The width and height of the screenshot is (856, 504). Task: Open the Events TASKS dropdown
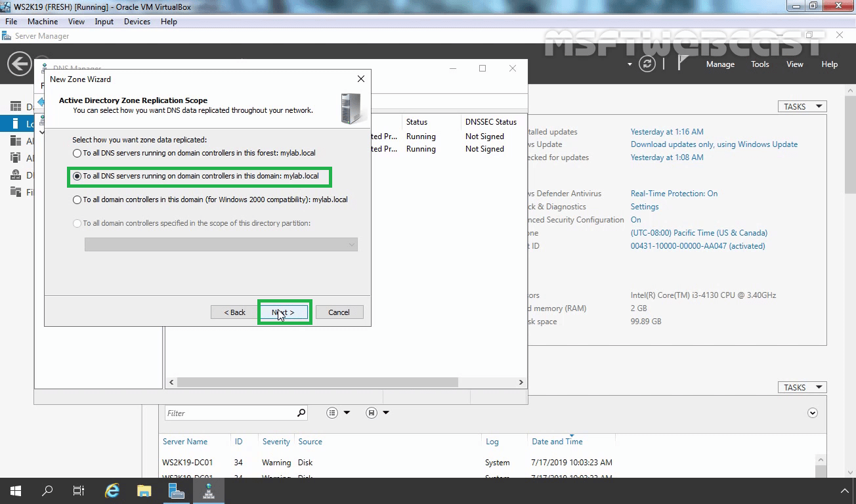coord(802,387)
